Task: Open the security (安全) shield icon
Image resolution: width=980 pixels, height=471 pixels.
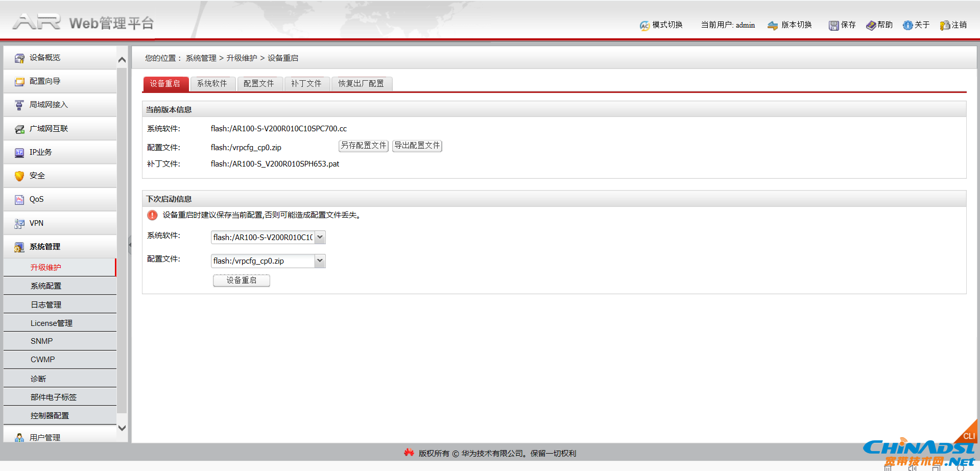Action: (x=19, y=176)
